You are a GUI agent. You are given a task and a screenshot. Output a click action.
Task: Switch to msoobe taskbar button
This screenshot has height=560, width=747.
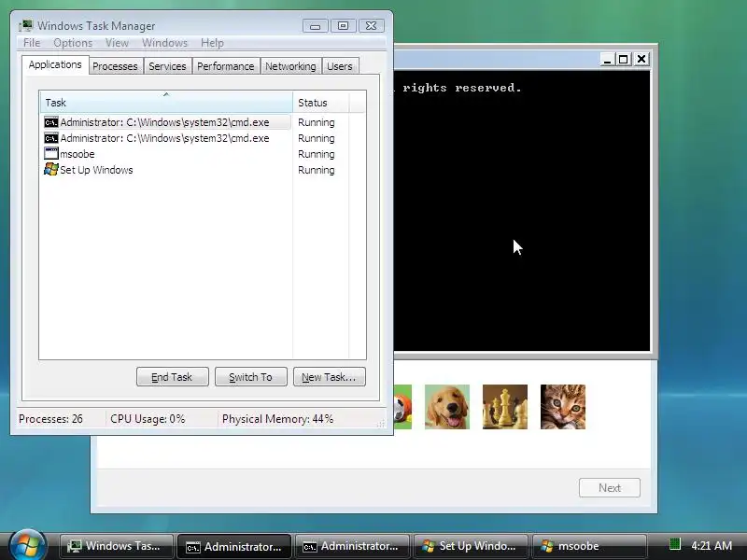589,546
